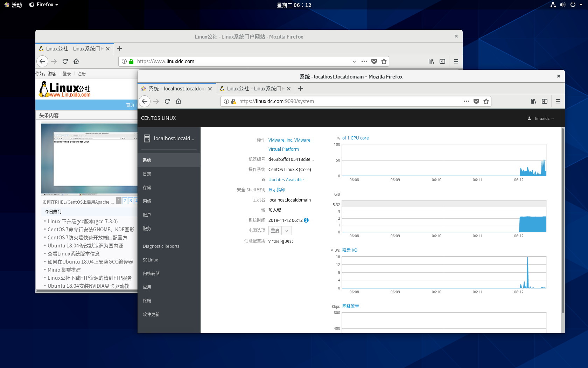Click the 注册 register link in background window
Viewport: 588px width, 368px height.
click(82, 74)
